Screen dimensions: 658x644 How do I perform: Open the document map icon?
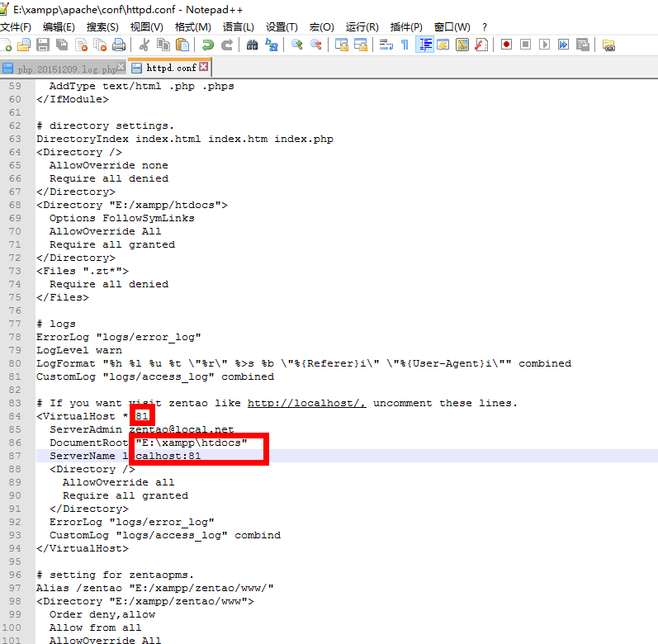(x=462, y=45)
